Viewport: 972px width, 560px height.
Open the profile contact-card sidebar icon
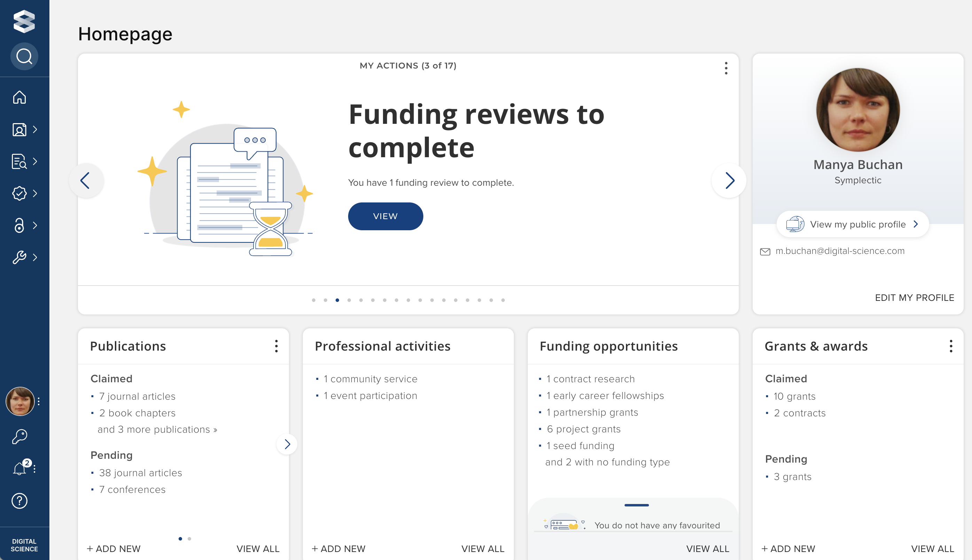pyautogui.click(x=19, y=130)
